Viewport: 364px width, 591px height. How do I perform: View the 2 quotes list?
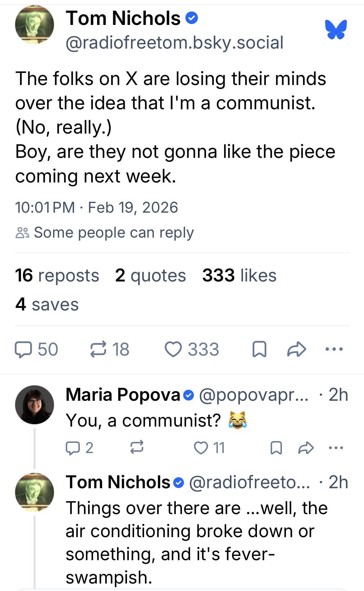pos(150,276)
